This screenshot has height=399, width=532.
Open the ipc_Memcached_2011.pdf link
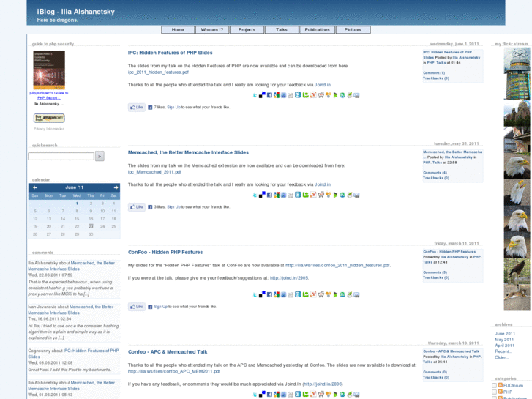[x=154, y=172]
